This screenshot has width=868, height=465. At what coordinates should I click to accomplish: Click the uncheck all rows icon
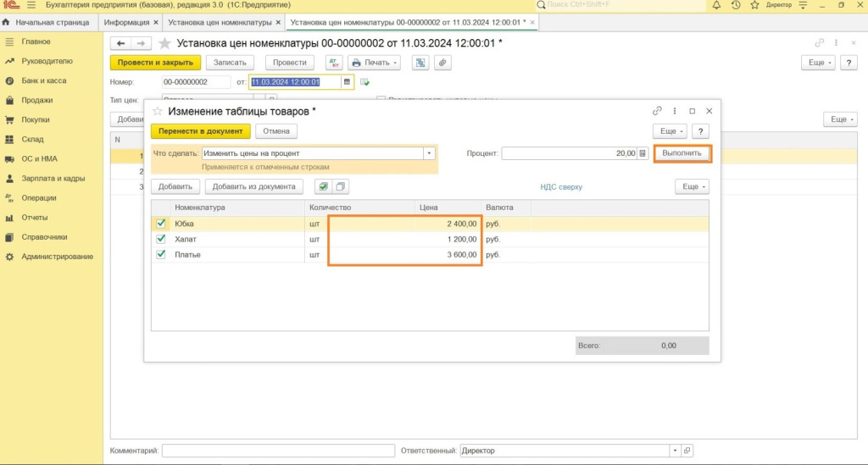click(x=340, y=186)
